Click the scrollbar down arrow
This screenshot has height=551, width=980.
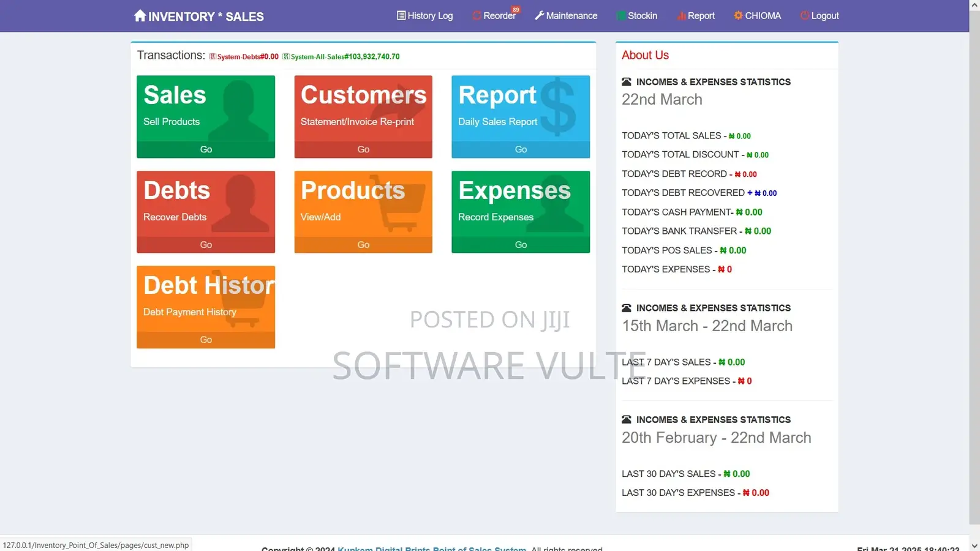974,545
